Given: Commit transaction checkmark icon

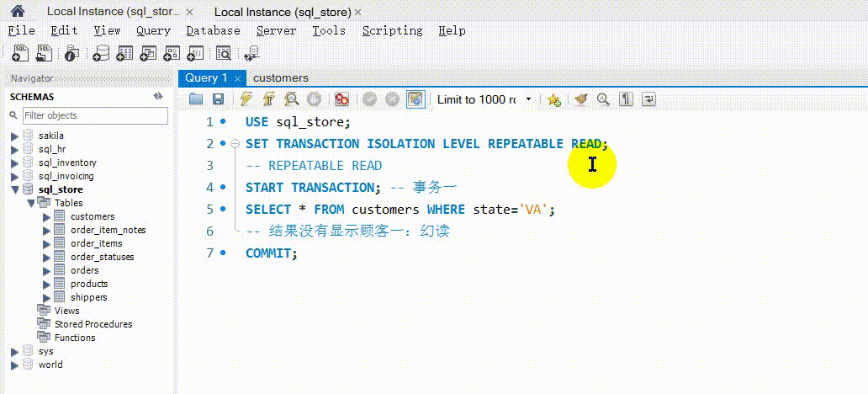Looking at the screenshot, I should [x=370, y=99].
